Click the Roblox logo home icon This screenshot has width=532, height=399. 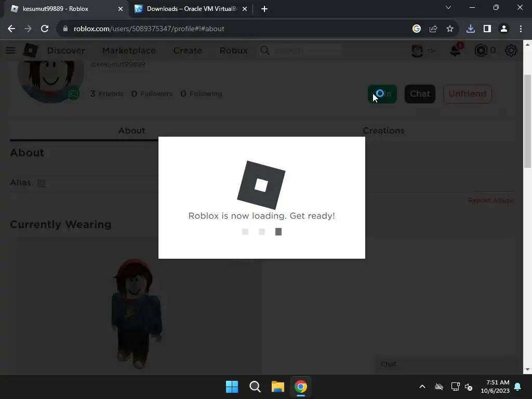(31, 50)
